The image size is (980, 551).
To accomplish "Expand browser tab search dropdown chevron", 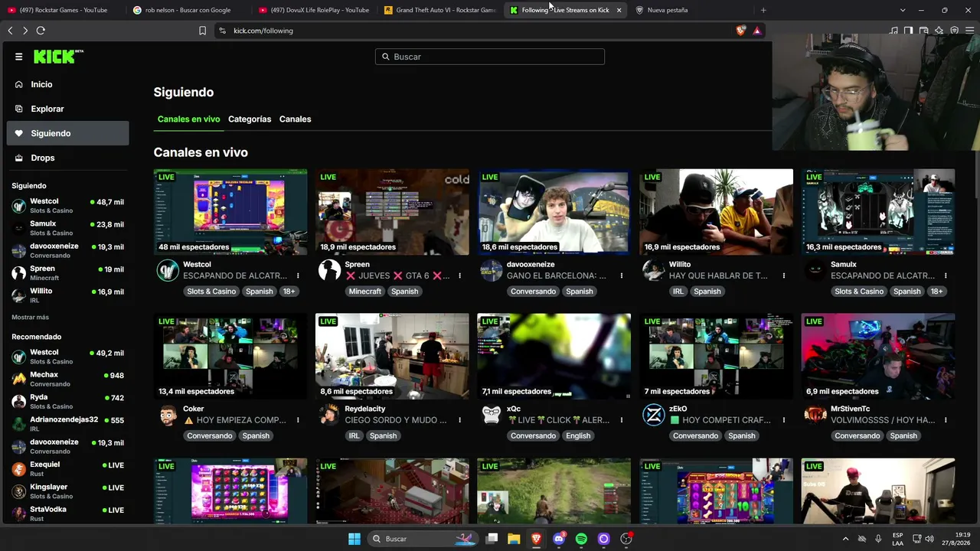I will click(903, 10).
